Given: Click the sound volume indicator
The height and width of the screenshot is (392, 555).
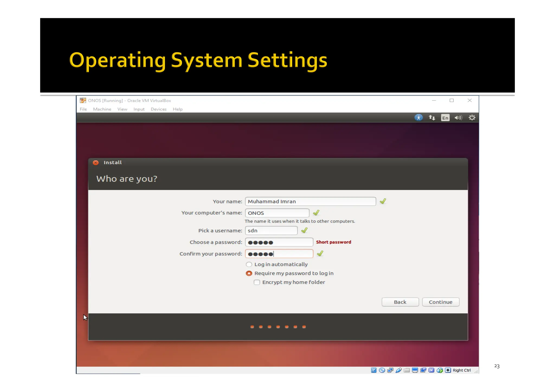Looking at the screenshot, I should pos(458,118).
